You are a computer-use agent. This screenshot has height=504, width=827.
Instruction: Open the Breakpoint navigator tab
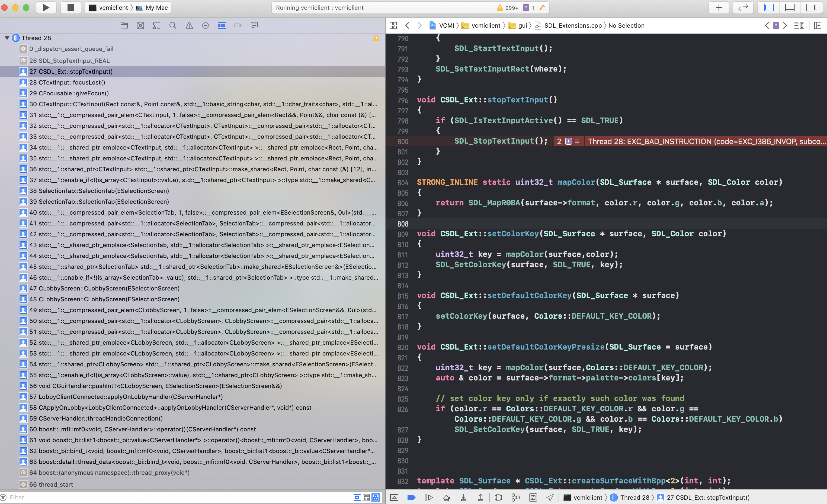(x=238, y=25)
